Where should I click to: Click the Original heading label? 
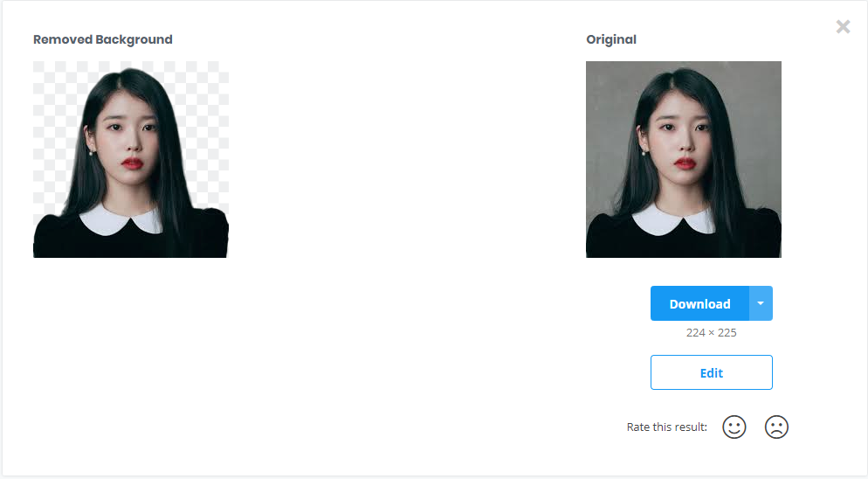(611, 40)
